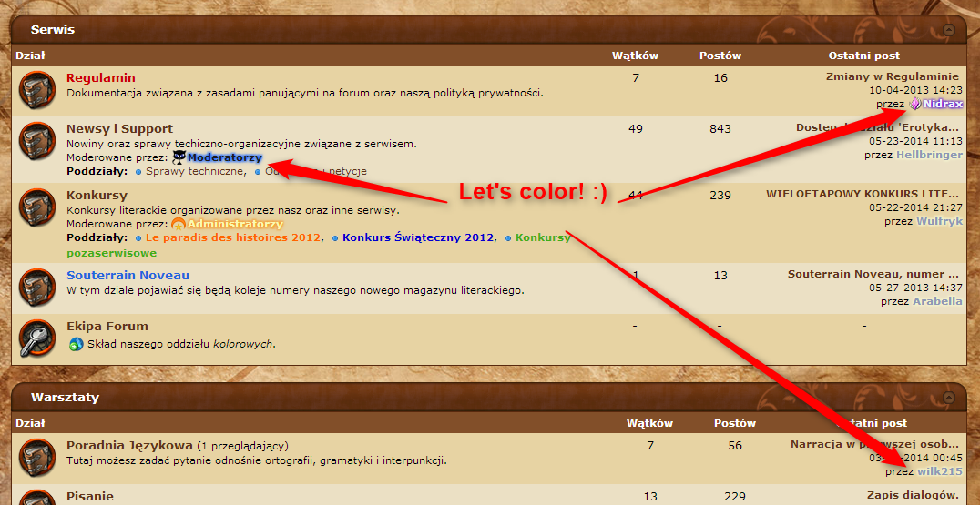Open the Serwis category heading
Image resolution: width=980 pixels, height=505 pixels.
(53, 29)
